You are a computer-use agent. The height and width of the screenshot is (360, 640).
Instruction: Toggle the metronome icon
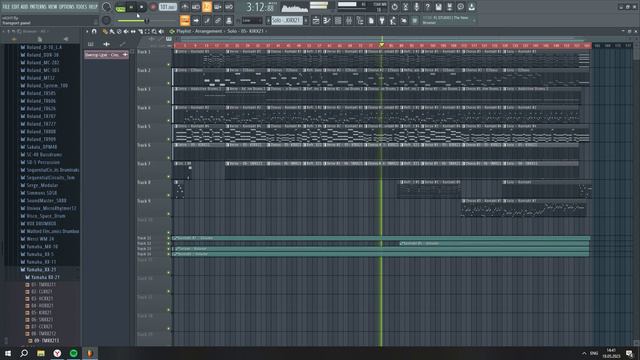[185, 7]
